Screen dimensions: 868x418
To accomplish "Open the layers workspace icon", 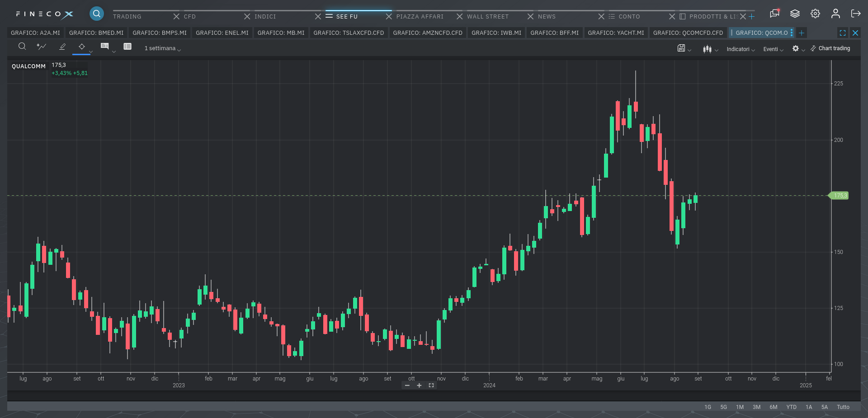I will (x=795, y=14).
